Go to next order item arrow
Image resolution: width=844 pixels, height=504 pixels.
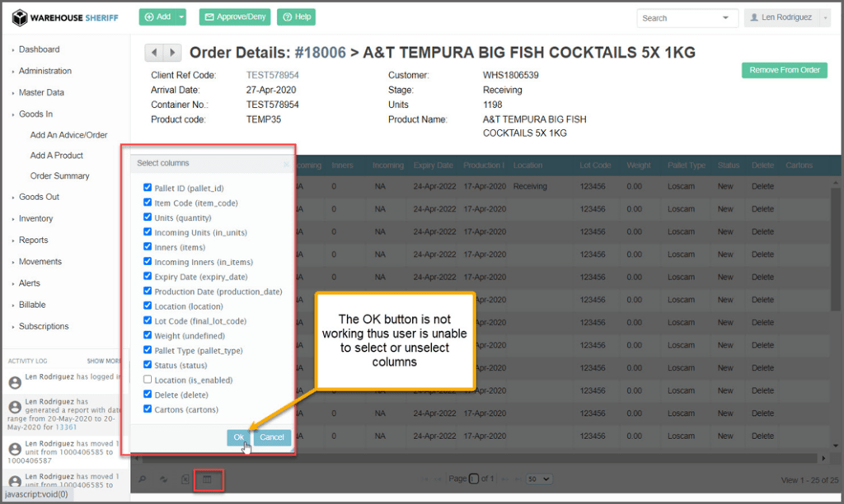coord(172,54)
